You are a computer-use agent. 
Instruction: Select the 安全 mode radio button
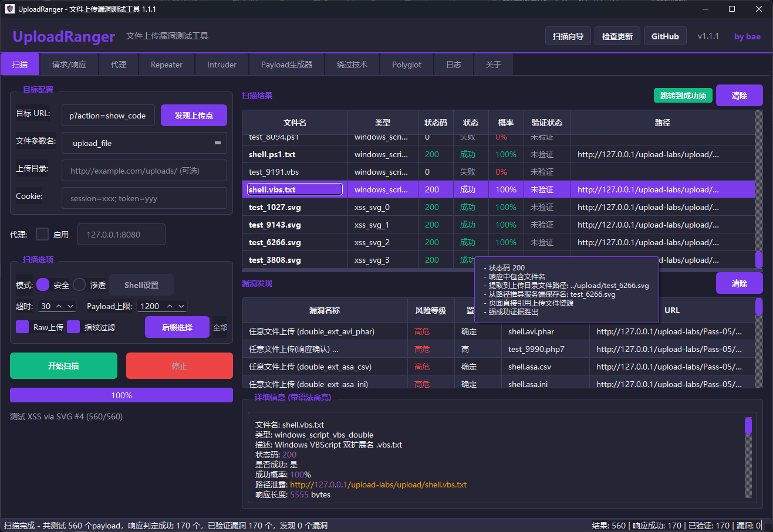point(43,284)
